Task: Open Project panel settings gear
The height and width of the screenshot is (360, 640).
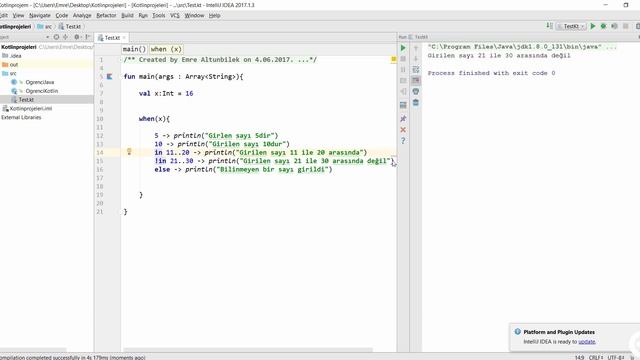Action: (x=76, y=37)
